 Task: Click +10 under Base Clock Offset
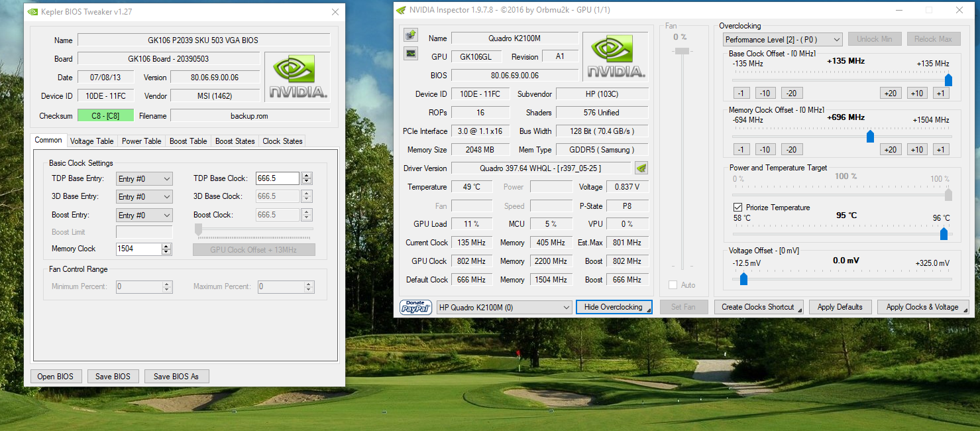918,93
